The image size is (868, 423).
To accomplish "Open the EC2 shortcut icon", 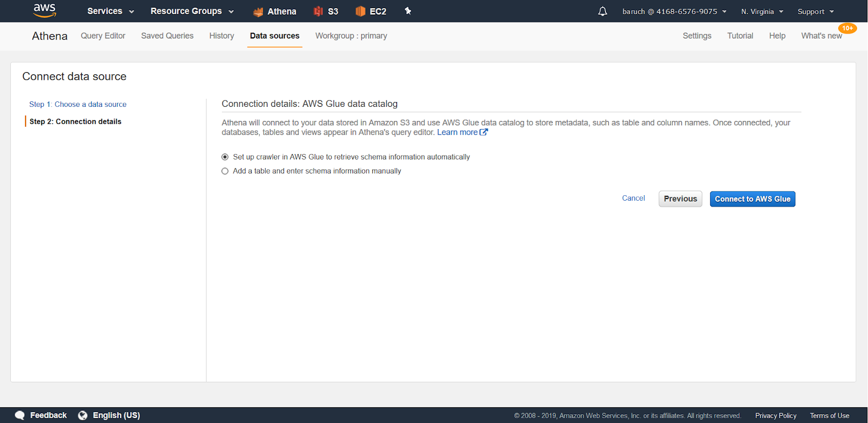I will (360, 11).
